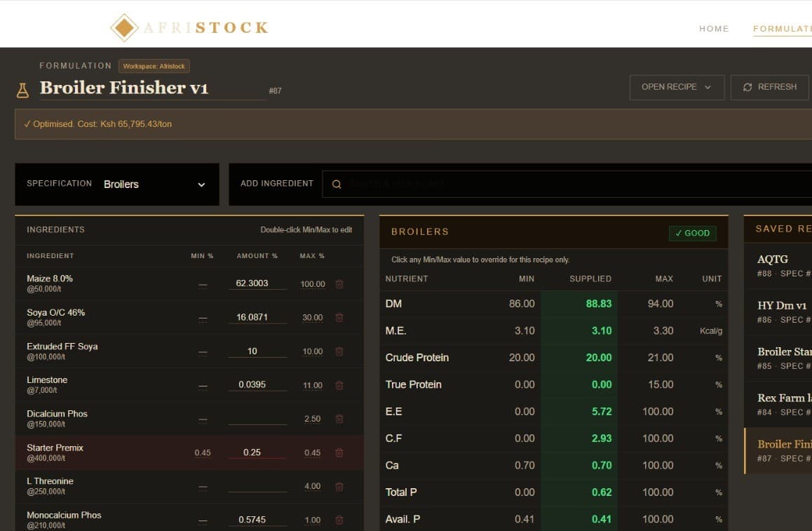Edit Monocalcium Phos amount 0.5745
Viewport: 812px width, 531px height.
point(257,519)
